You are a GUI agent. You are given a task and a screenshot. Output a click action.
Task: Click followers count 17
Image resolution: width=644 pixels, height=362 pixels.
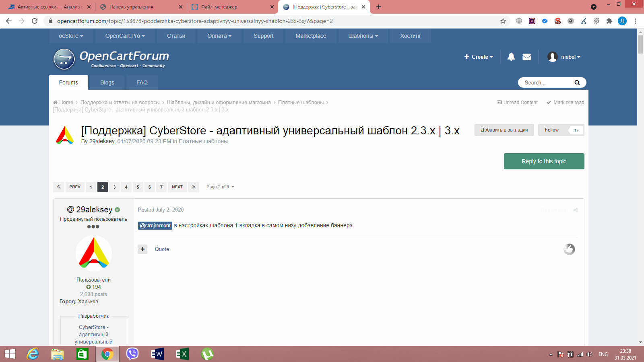pyautogui.click(x=576, y=130)
